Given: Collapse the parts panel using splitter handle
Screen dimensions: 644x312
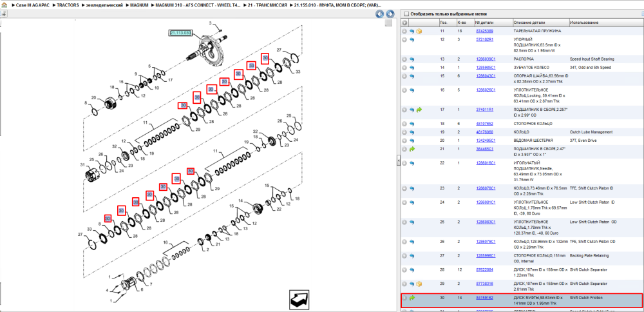Looking at the screenshot, I should coord(399,162).
